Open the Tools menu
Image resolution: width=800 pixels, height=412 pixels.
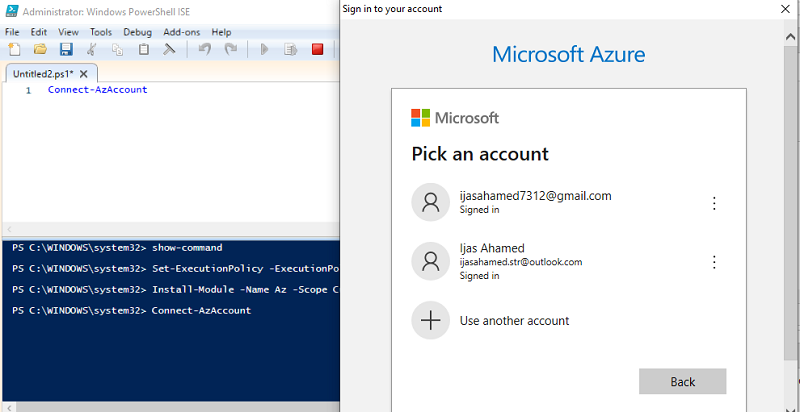click(101, 32)
